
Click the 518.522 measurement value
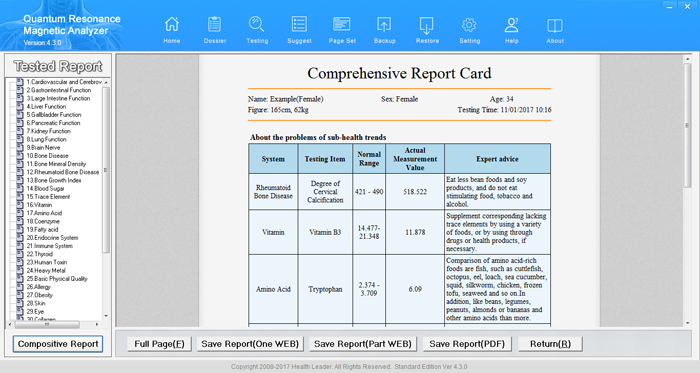tap(415, 192)
